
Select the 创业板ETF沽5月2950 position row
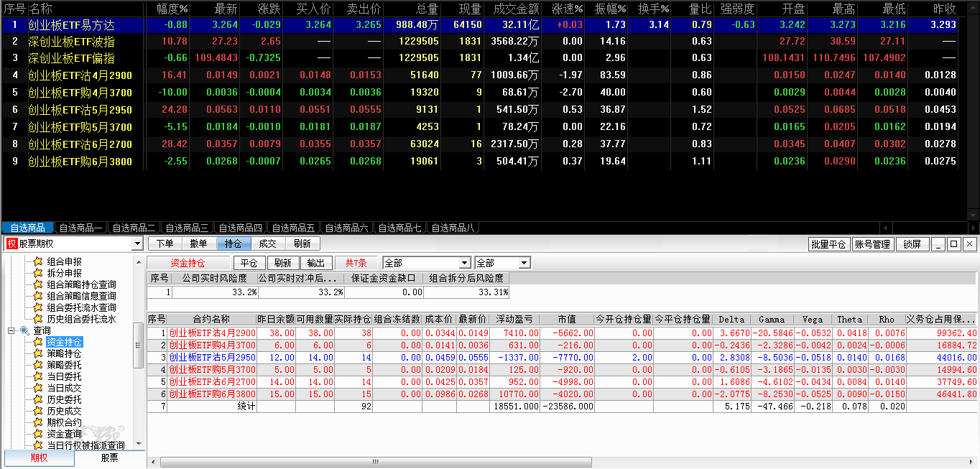[212, 357]
